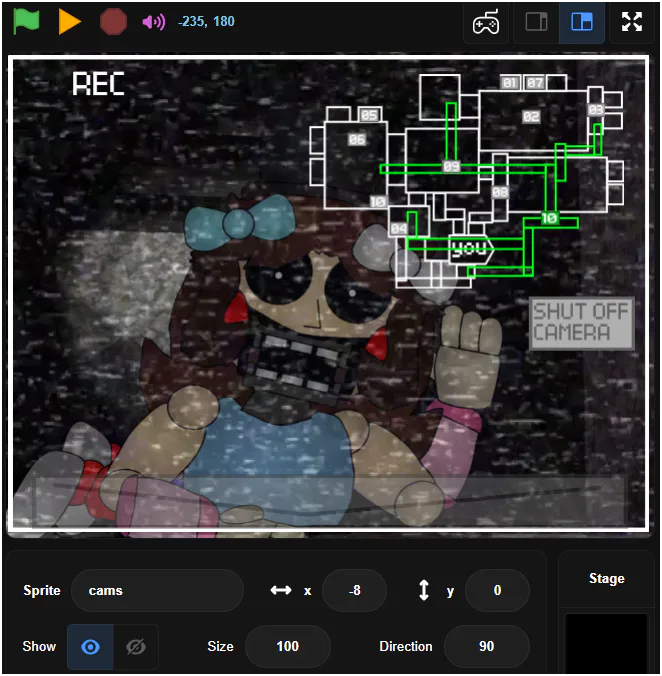662x676 pixels.
Task: Select camera 09 on the map
Action: click(452, 166)
